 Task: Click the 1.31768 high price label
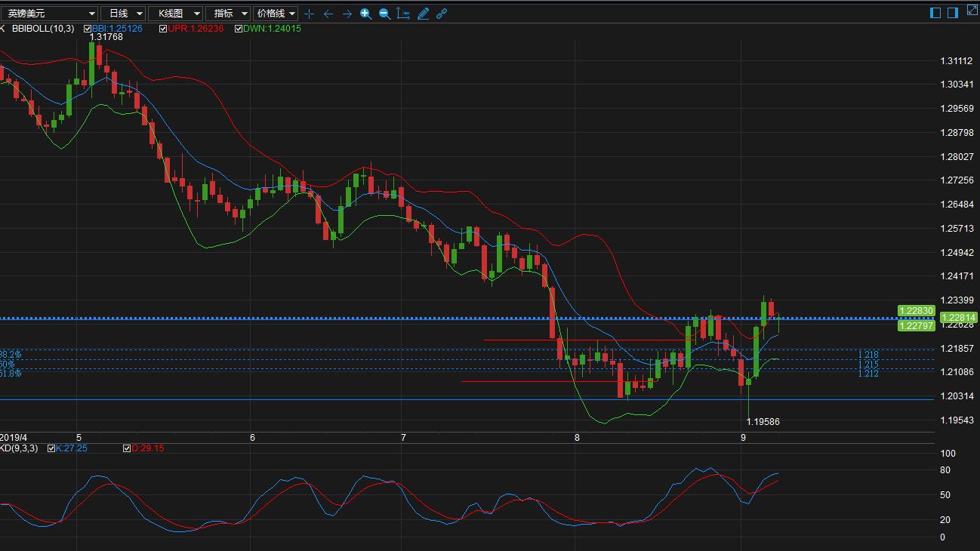tap(106, 37)
